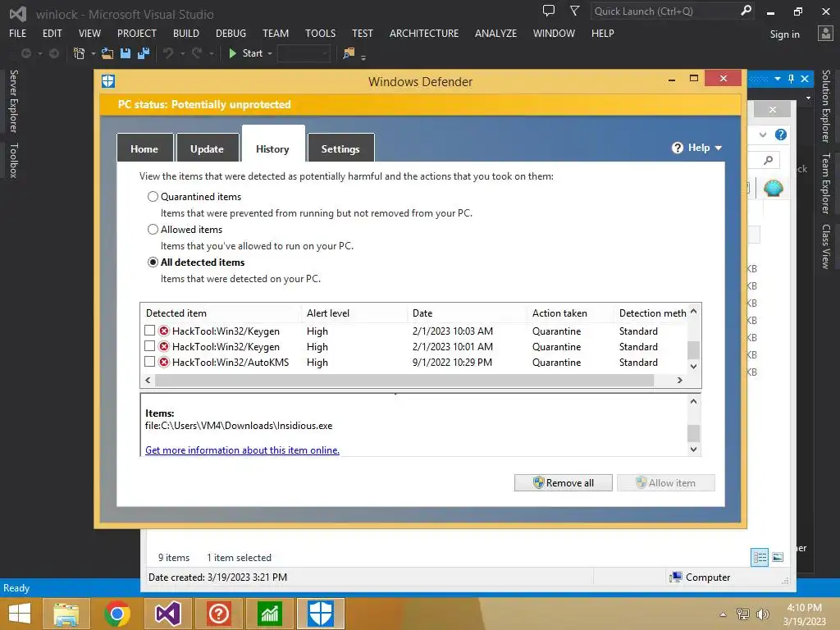Click the pin icon on the blue panel header
The height and width of the screenshot is (630, 840).
click(792, 79)
